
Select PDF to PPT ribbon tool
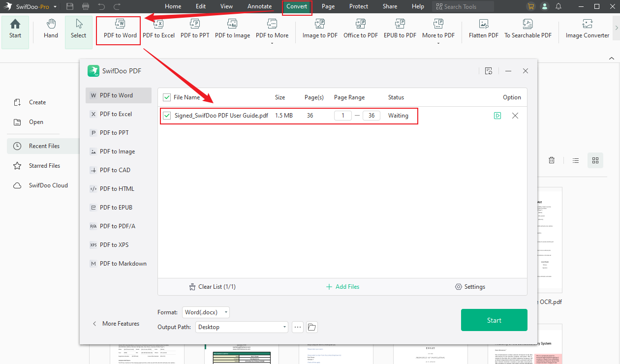[195, 30]
